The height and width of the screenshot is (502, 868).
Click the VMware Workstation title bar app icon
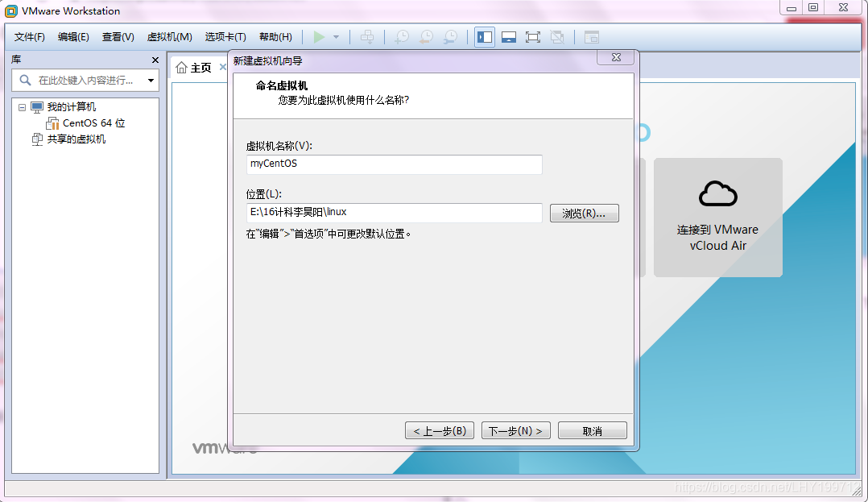pos(11,10)
